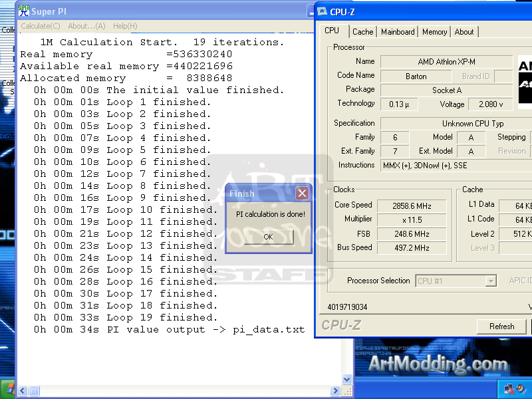
Task: Click the Package value 'Socket A'
Action: (446, 90)
